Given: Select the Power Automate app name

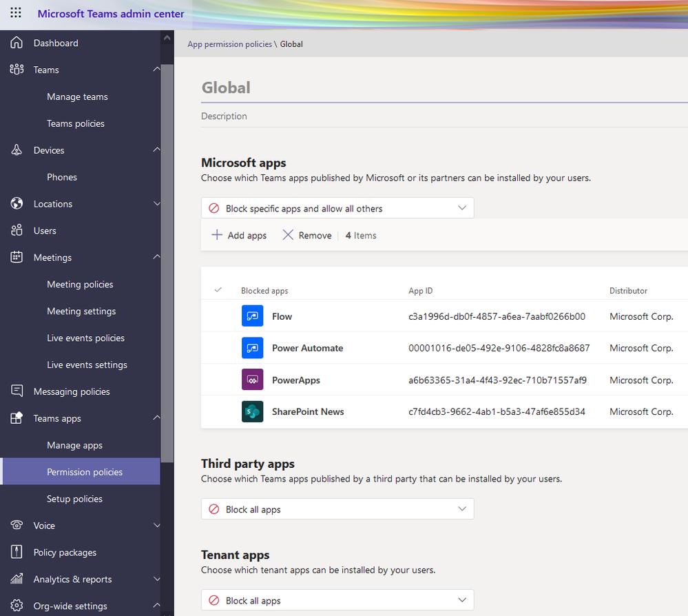Looking at the screenshot, I should [x=308, y=348].
